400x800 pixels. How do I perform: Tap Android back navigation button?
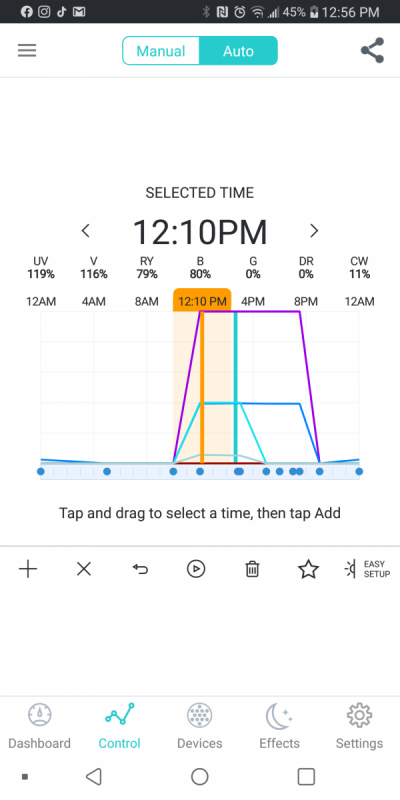(x=93, y=777)
